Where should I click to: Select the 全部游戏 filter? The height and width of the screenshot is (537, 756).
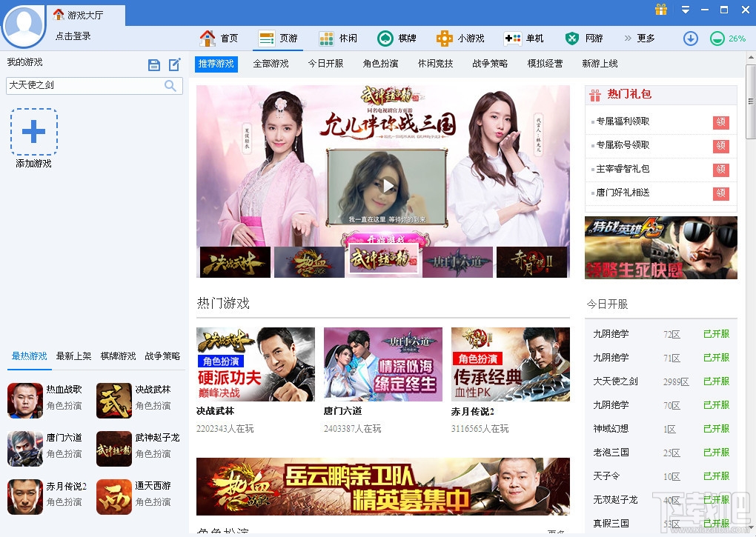tap(270, 64)
